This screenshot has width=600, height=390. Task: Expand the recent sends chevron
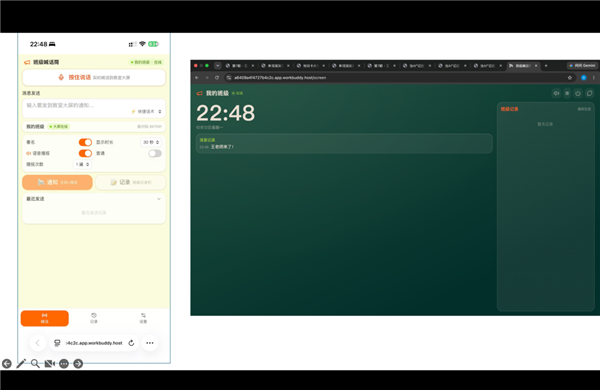tap(159, 199)
